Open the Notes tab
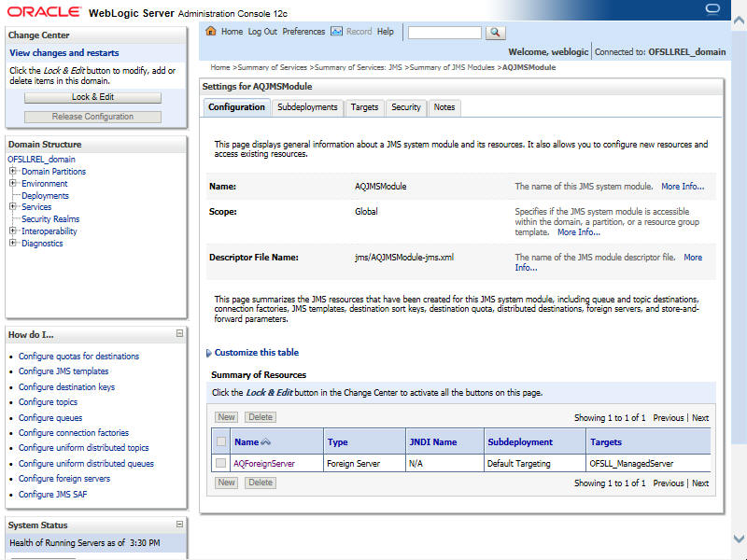The width and height of the screenshot is (747, 560). click(444, 107)
